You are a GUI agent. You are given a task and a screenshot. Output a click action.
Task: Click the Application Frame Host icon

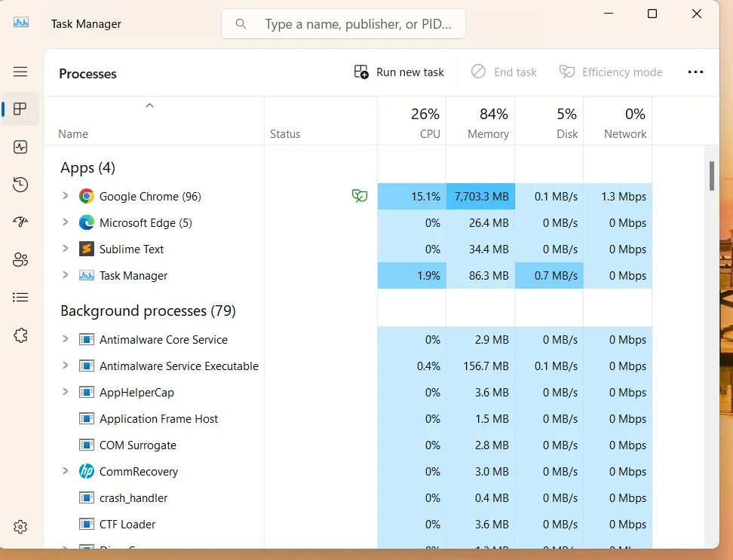click(x=87, y=419)
